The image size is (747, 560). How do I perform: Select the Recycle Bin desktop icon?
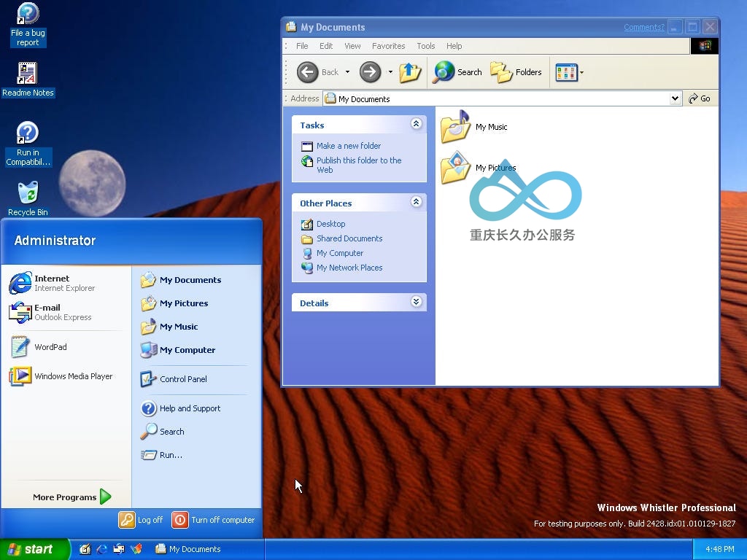pyautogui.click(x=28, y=198)
